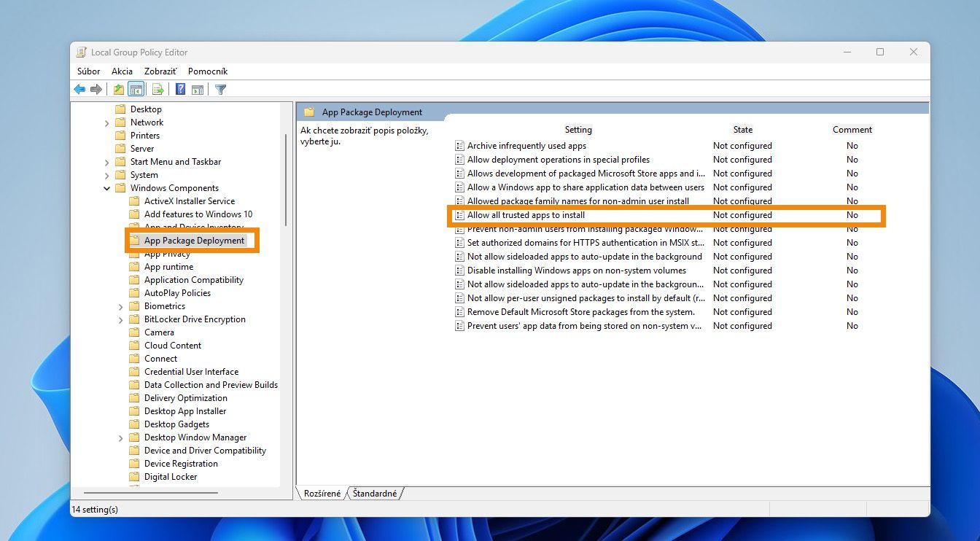This screenshot has width=980, height=541.
Task: Select the Desktop App Installer folder
Action: coord(185,411)
